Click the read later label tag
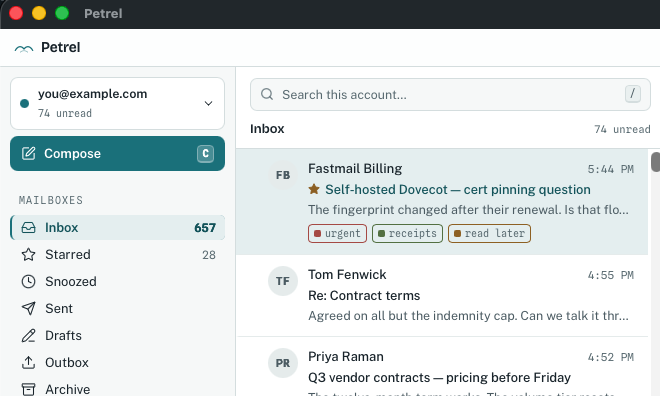The image size is (660, 396). tap(489, 234)
